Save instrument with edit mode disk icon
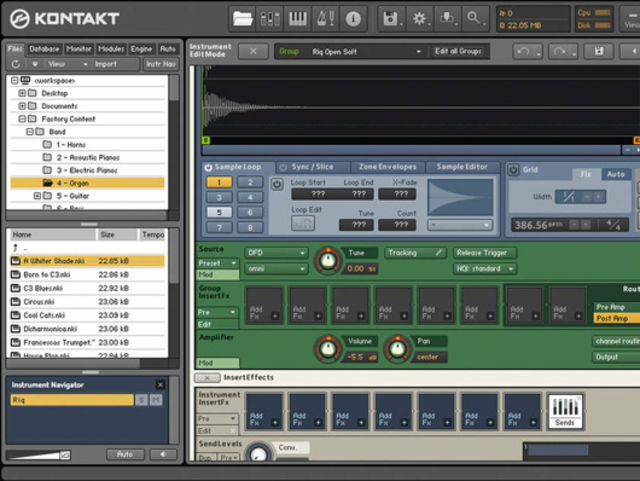The width and height of the screenshot is (640, 481). 599,51
